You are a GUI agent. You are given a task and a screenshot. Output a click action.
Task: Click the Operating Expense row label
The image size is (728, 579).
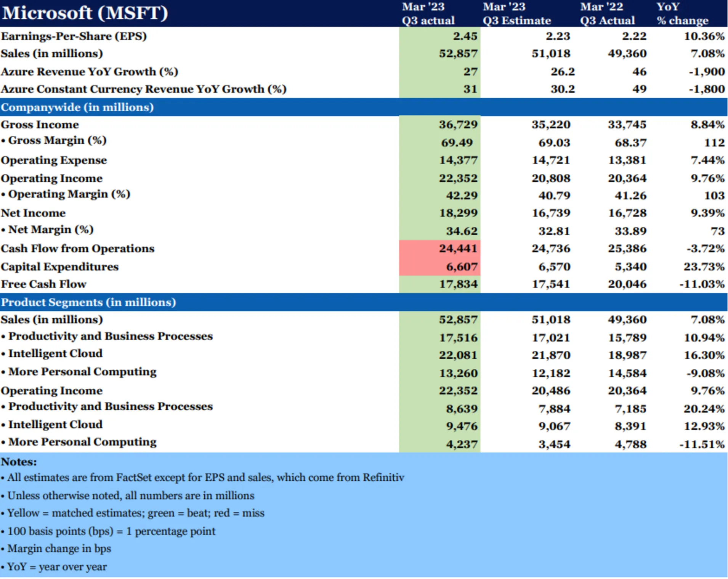pyautogui.click(x=54, y=160)
